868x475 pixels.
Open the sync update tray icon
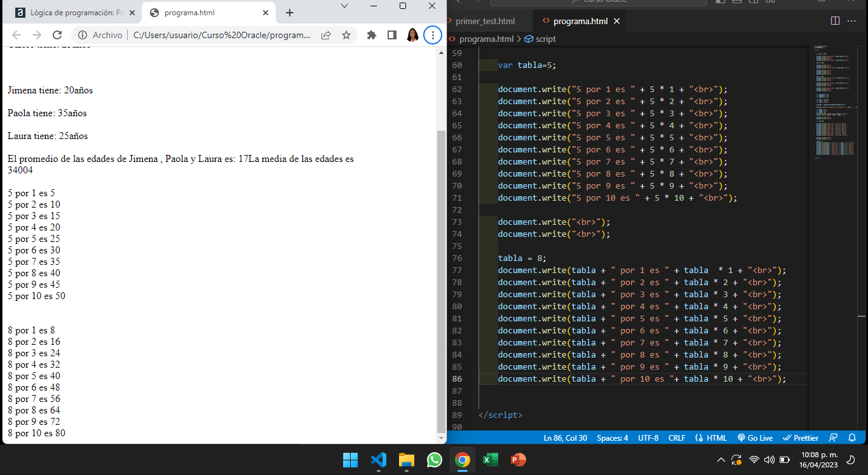click(x=736, y=460)
